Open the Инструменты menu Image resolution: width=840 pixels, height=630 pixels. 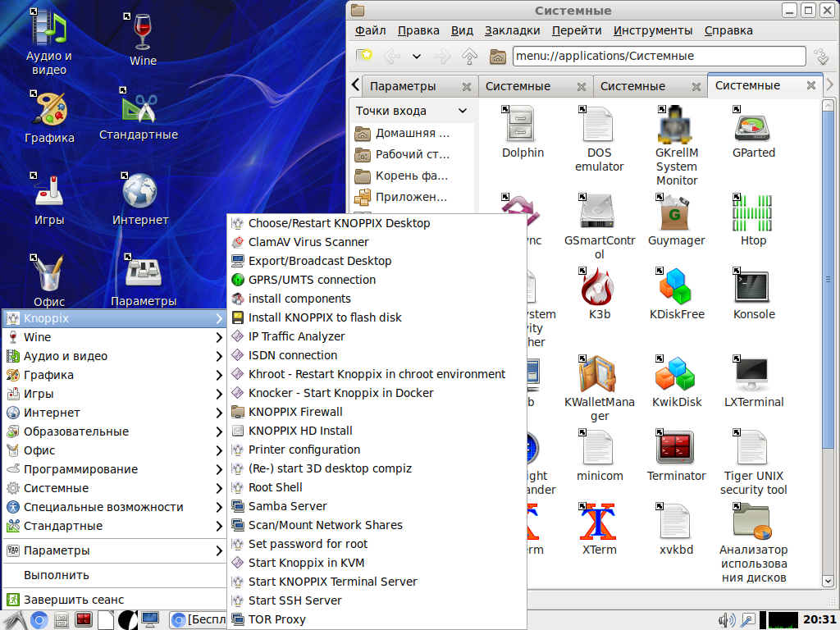[x=652, y=30]
